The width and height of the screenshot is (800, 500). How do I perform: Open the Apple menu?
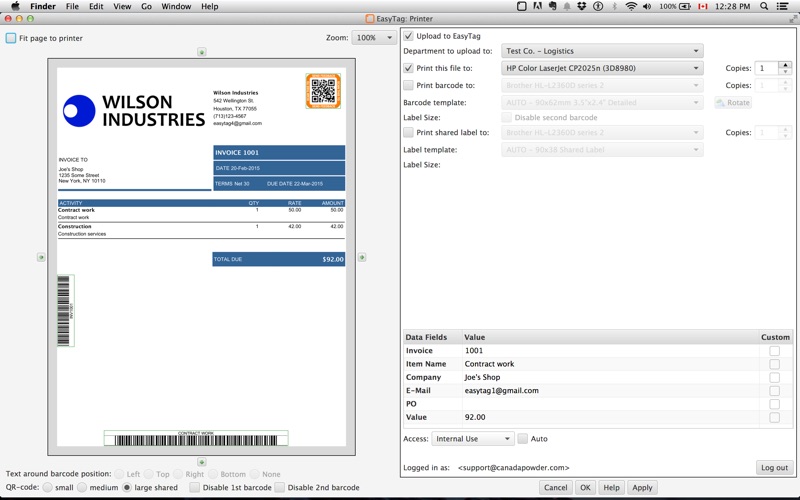[15, 6]
